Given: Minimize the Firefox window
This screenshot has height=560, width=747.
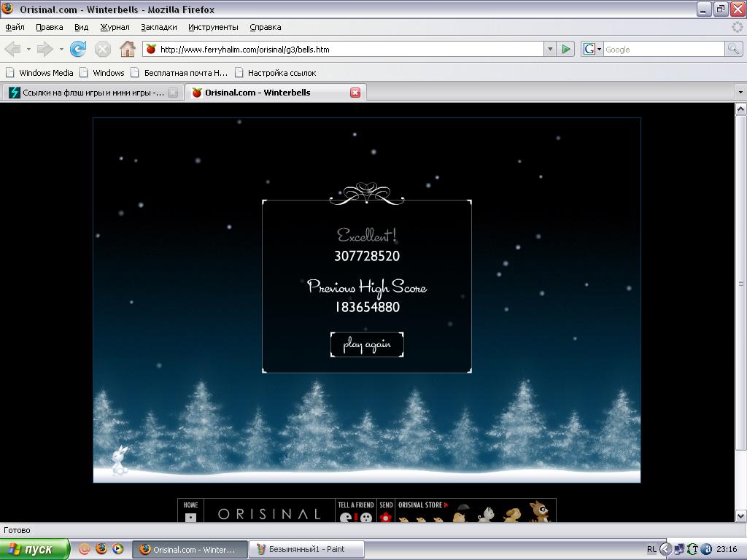Looking at the screenshot, I should point(704,9).
